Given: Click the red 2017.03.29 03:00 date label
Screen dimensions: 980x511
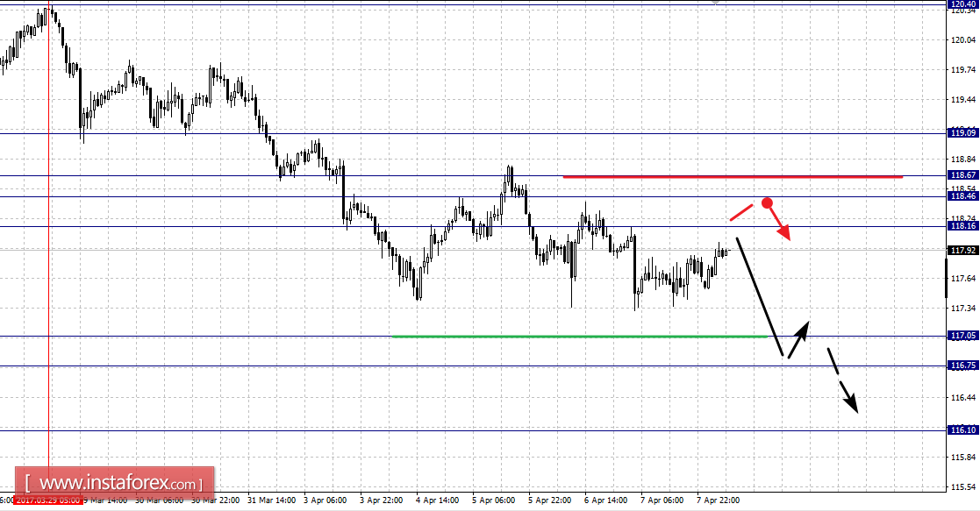Looking at the screenshot, I should [48, 500].
